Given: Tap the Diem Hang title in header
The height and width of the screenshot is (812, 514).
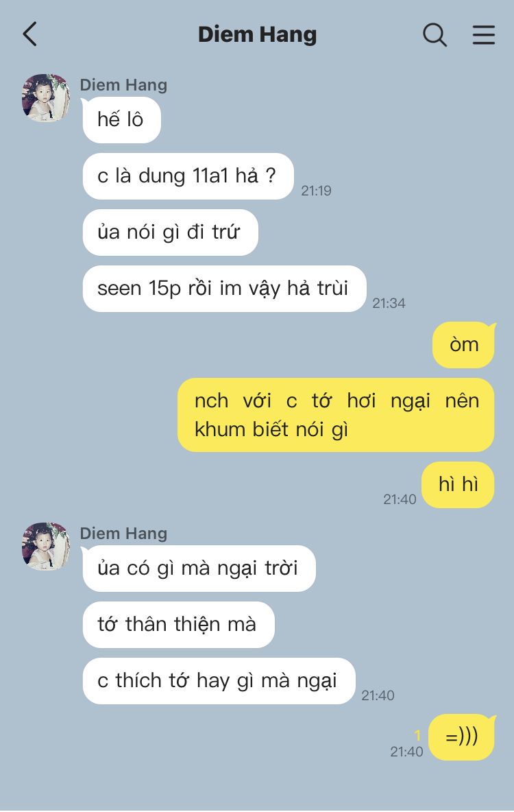Looking at the screenshot, I should tap(257, 35).
